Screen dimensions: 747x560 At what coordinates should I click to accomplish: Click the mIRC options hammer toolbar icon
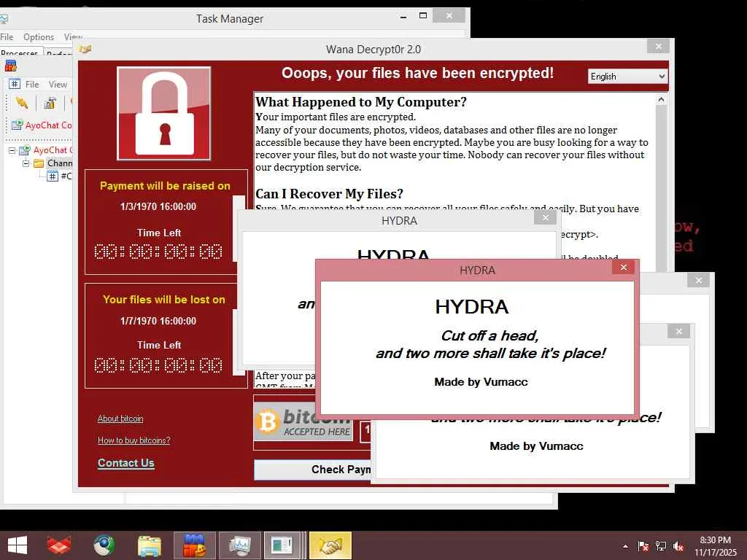(50, 103)
